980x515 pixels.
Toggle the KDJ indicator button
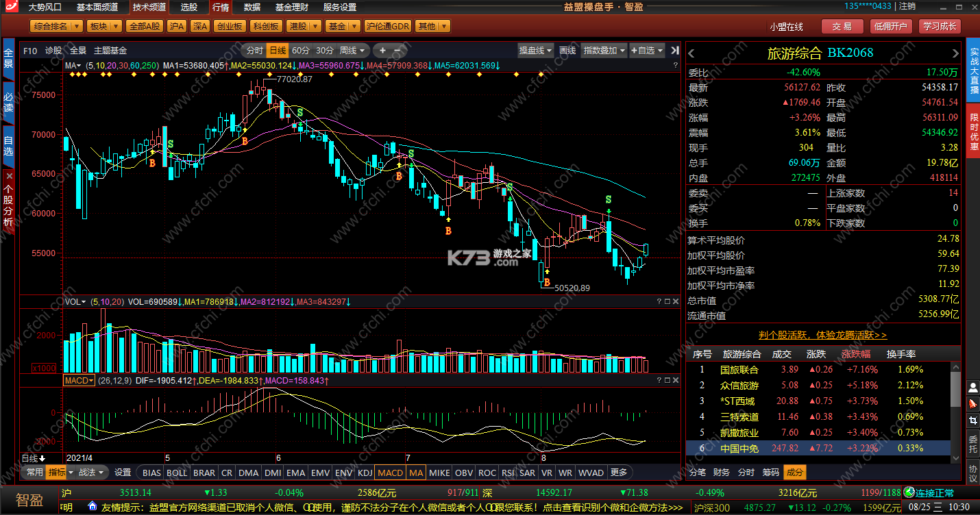tap(365, 473)
